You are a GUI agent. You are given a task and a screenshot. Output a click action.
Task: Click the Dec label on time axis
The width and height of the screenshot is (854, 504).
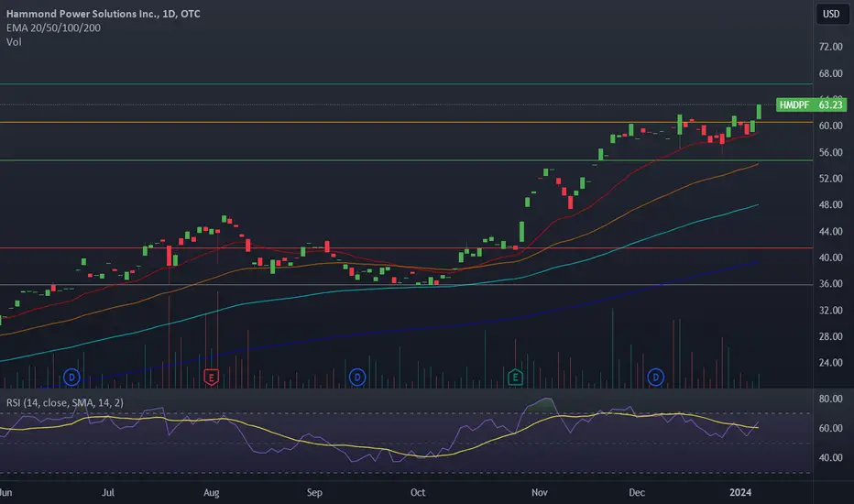(637, 493)
